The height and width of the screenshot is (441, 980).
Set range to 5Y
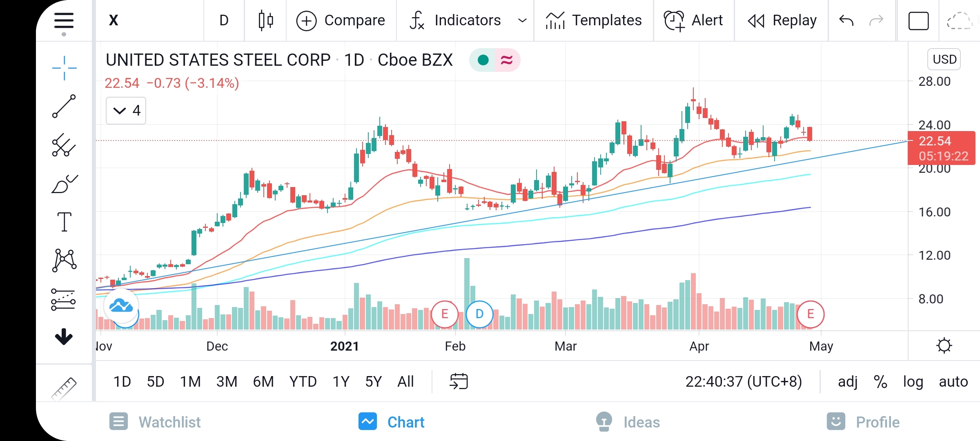(373, 382)
